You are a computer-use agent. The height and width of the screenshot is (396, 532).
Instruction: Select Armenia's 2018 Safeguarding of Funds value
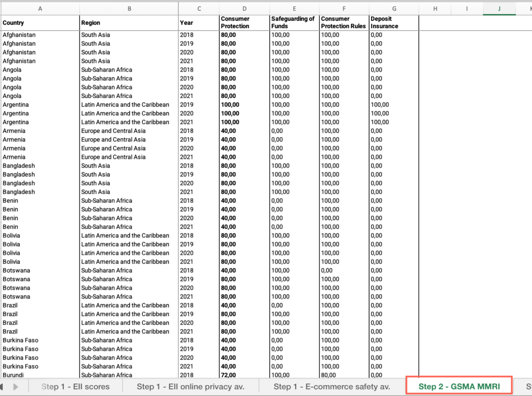[x=294, y=131]
